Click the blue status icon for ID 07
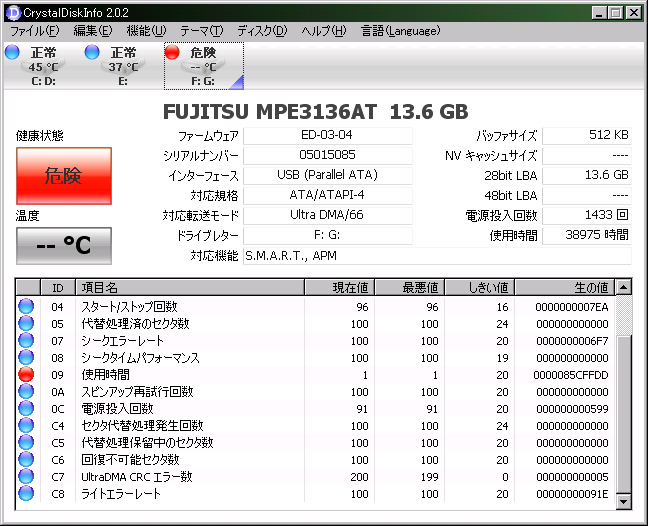This screenshot has width=648, height=526. click(x=26, y=340)
